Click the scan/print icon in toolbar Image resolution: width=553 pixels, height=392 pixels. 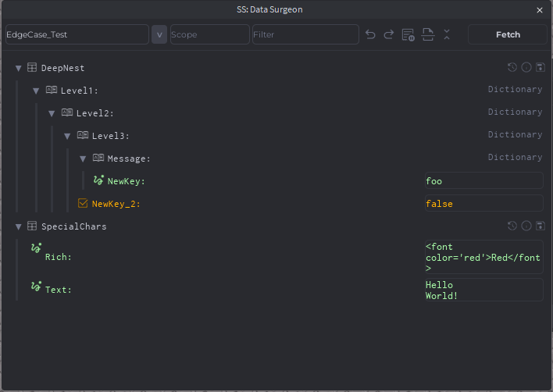[x=428, y=34]
